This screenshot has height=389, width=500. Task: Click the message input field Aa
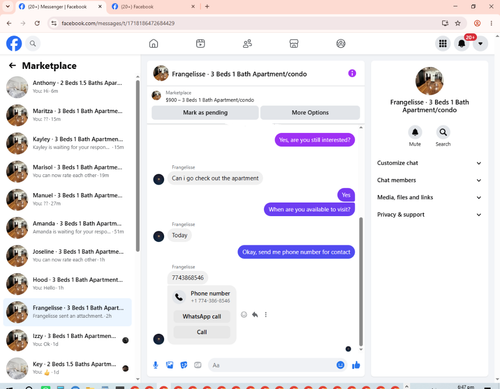pos(272,365)
